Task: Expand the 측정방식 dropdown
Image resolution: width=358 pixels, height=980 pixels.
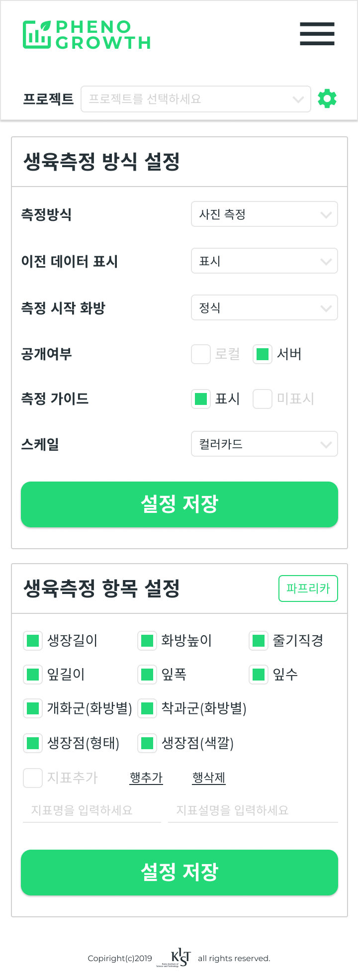Action: [265, 214]
